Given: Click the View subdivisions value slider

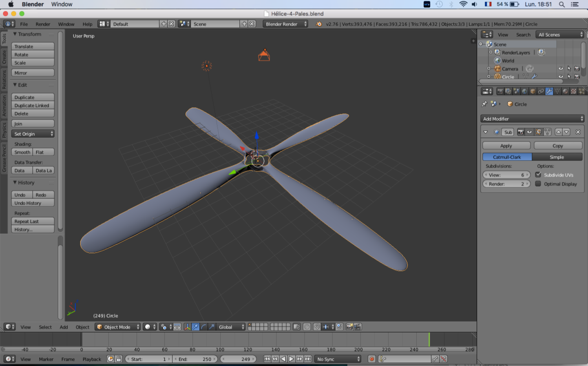Looking at the screenshot, I should pyautogui.click(x=506, y=175).
